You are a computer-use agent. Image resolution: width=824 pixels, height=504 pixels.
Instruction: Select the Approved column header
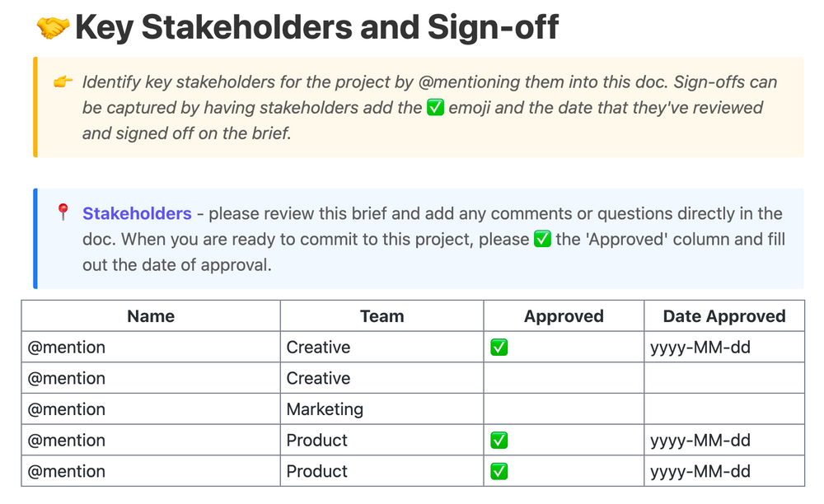[x=564, y=316]
